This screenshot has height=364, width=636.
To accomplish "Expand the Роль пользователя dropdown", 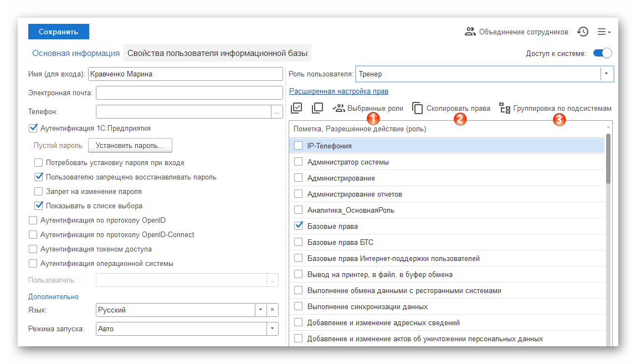I will click(x=607, y=74).
